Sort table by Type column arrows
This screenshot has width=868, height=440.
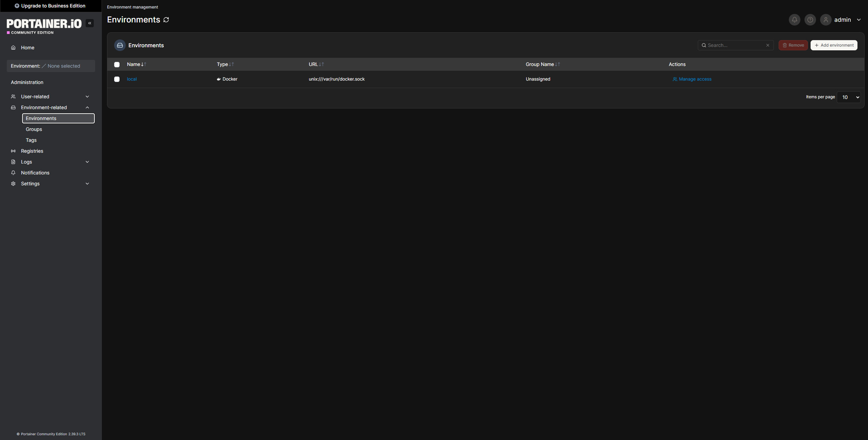click(x=231, y=64)
